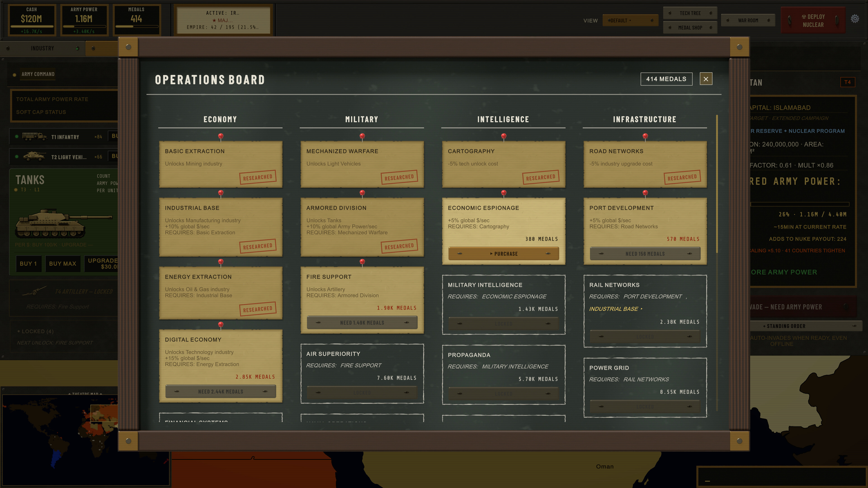
Task: Click the Active campaign status panel
Action: (x=223, y=20)
